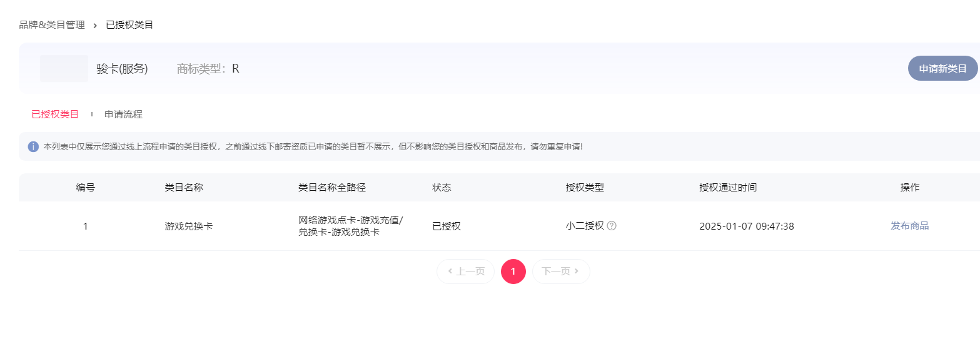Click the 授权通过时间 column header

728,188
